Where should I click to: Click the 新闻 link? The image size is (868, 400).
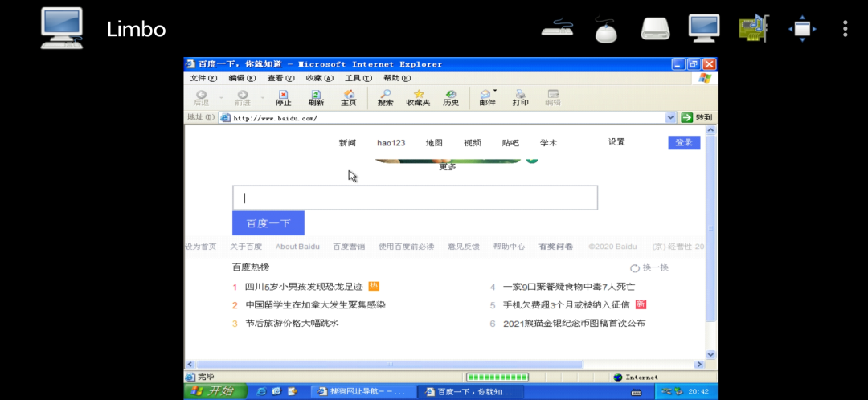(x=347, y=143)
